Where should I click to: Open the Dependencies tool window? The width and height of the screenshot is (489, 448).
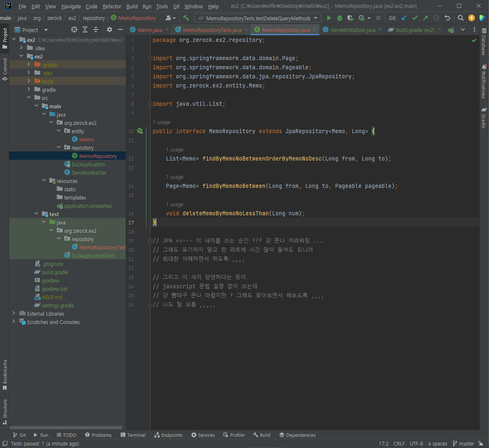pyautogui.click(x=297, y=435)
